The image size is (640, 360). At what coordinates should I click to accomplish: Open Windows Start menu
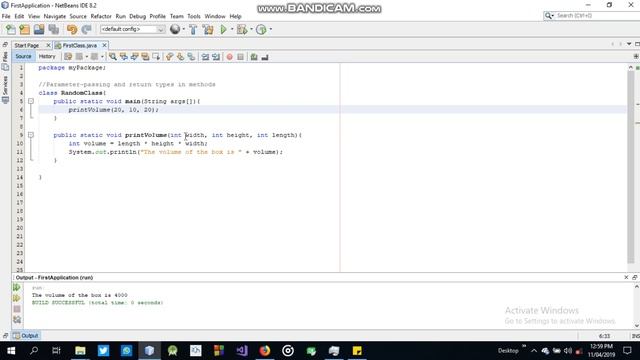[x=11, y=351]
